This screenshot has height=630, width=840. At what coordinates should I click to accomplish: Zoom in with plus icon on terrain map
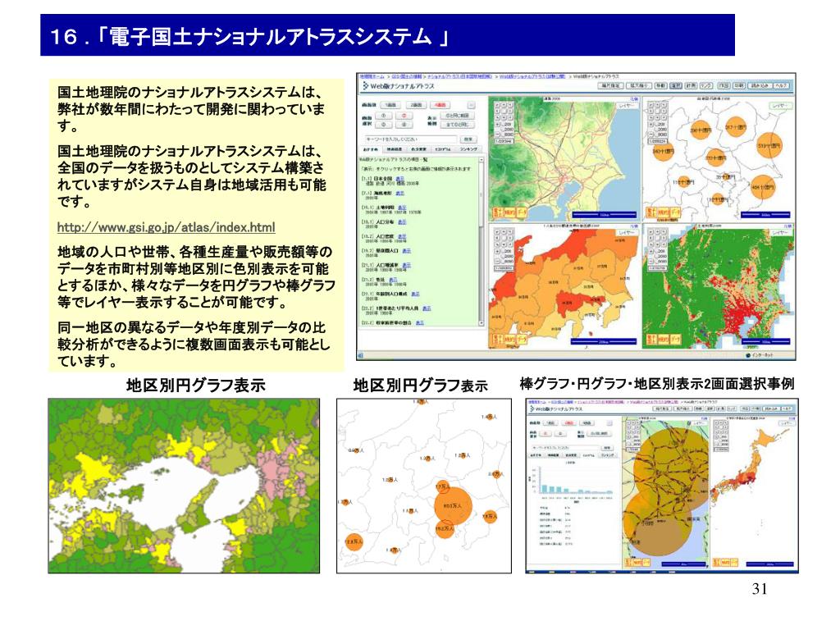498,125
